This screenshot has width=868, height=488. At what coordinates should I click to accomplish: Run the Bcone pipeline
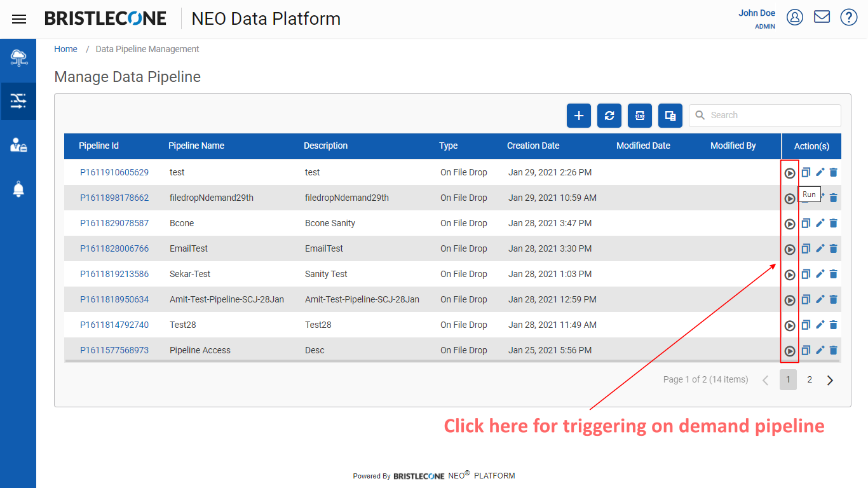(x=790, y=224)
